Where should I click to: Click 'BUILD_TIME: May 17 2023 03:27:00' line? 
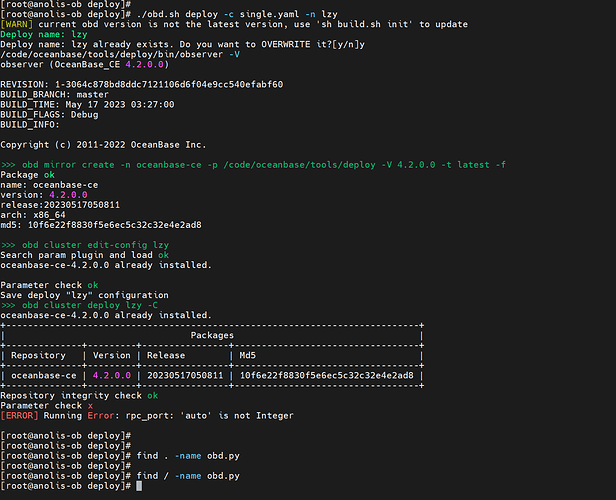[x=87, y=104]
